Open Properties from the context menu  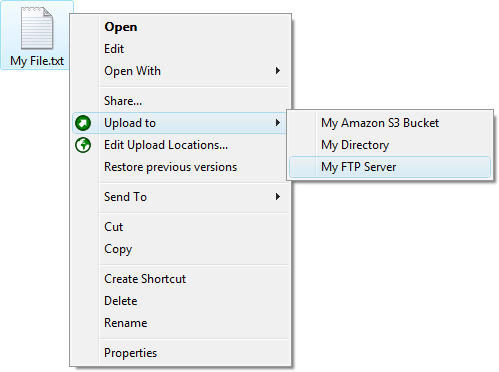[x=130, y=353]
